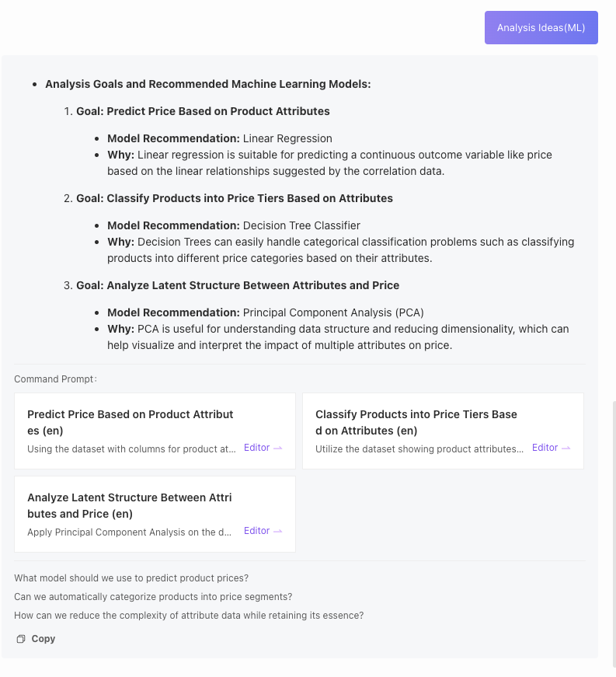Click arrow icon on Classify Products card
This screenshot has height=677, width=616.
(566, 448)
